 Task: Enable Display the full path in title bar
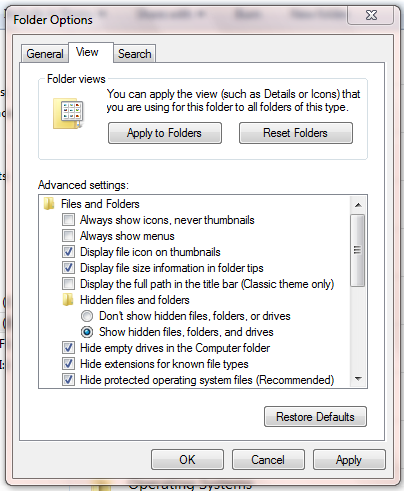(x=69, y=284)
